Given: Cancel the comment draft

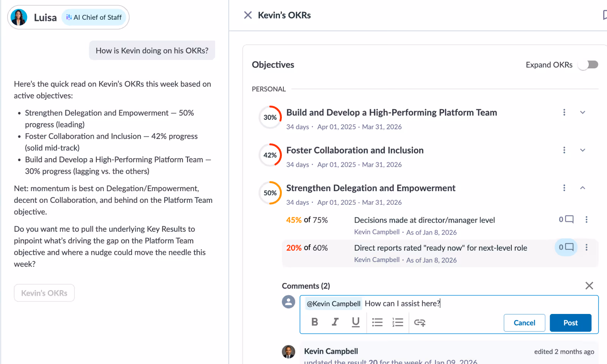Looking at the screenshot, I should coord(524,323).
